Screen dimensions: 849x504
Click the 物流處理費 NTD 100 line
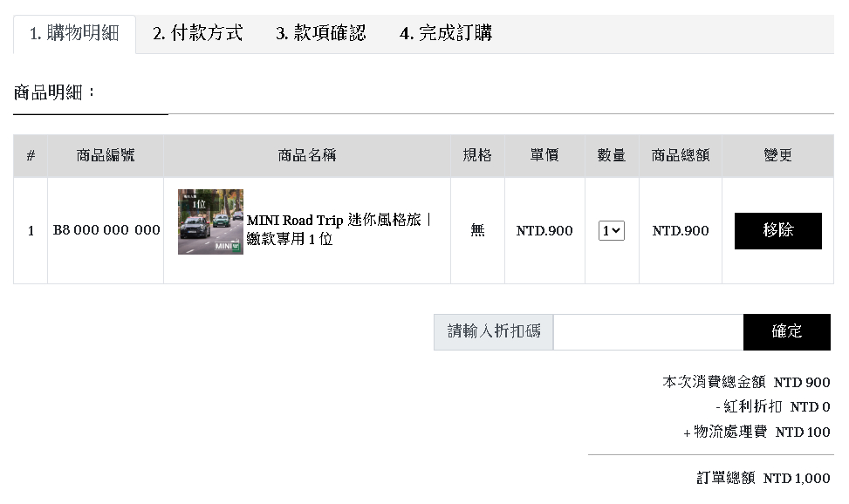pos(757,432)
